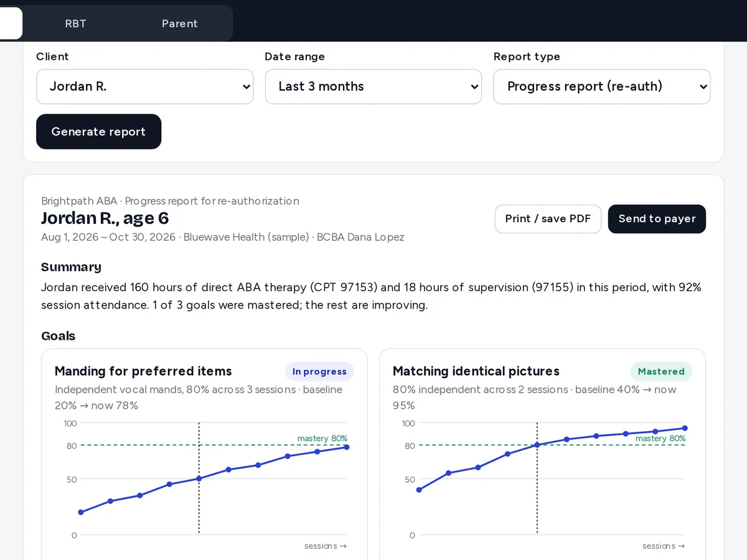Click the Report type field label

pos(527,57)
